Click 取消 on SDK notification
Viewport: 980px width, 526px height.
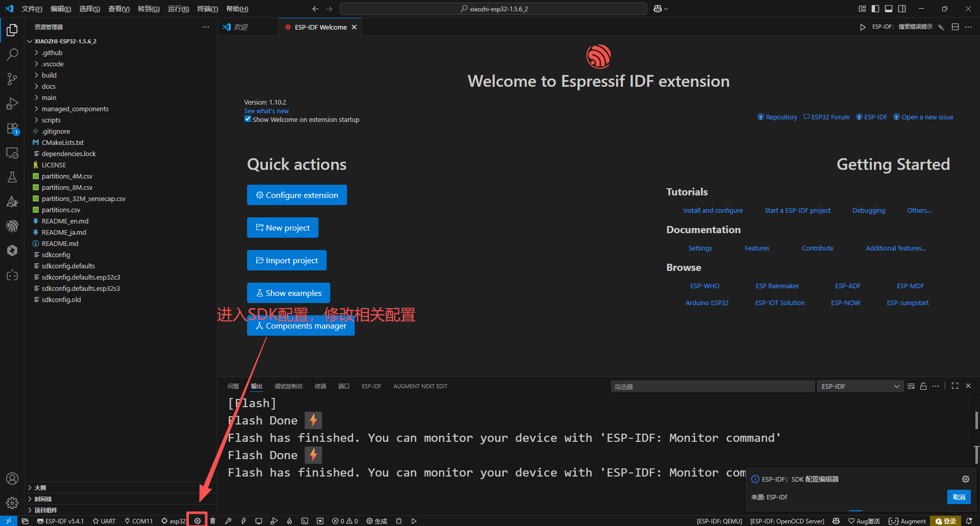[x=959, y=497]
